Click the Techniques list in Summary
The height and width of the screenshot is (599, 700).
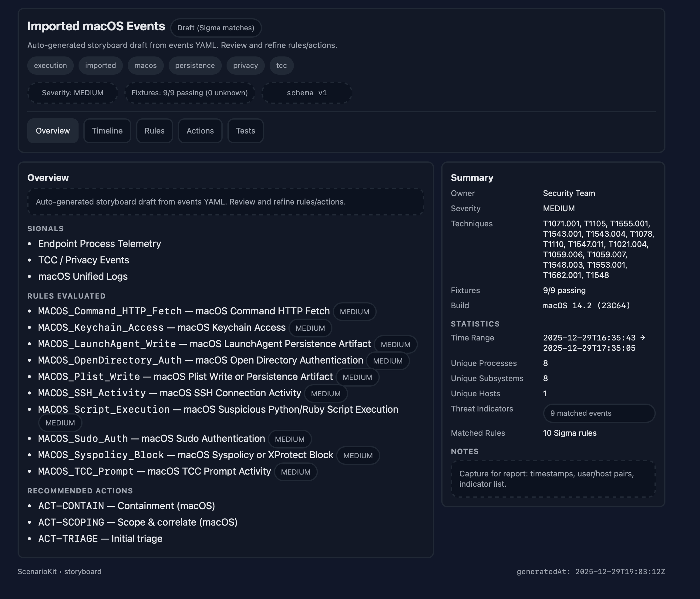pos(598,249)
